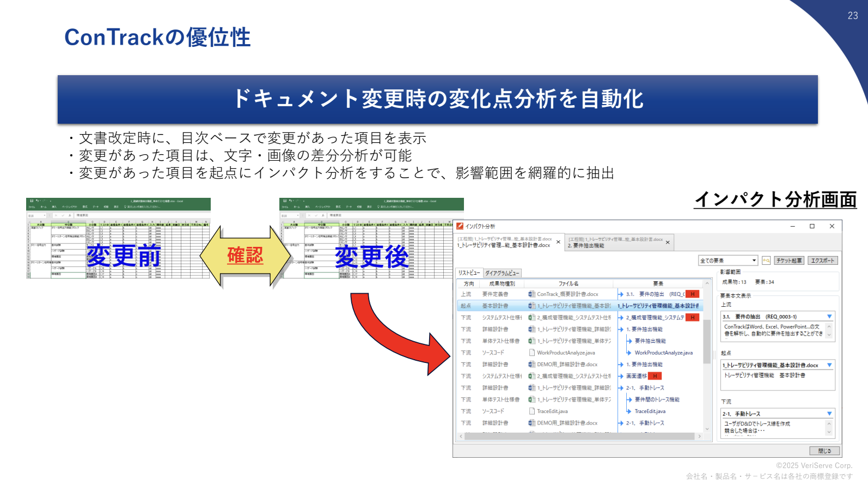The image size is (868, 485).
Task: Click the 閉じる button
Action: click(x=825, y=451)
